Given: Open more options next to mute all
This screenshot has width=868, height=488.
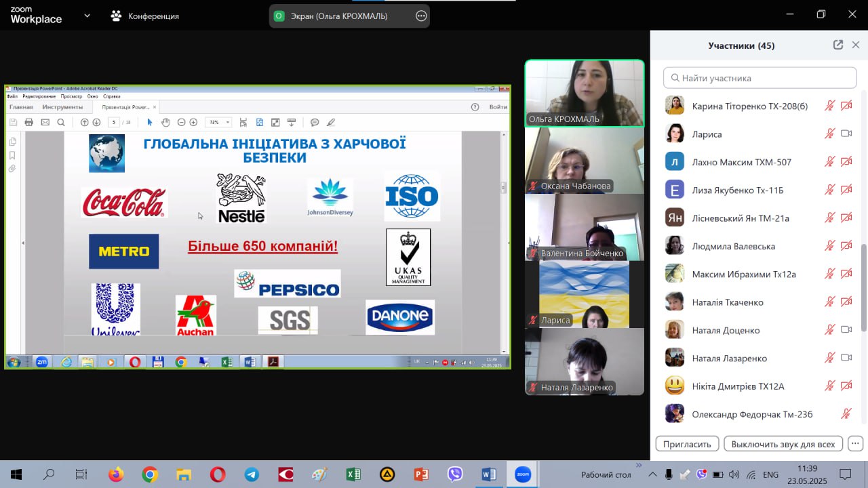Looking at the screenshot, I should point(855,443).
